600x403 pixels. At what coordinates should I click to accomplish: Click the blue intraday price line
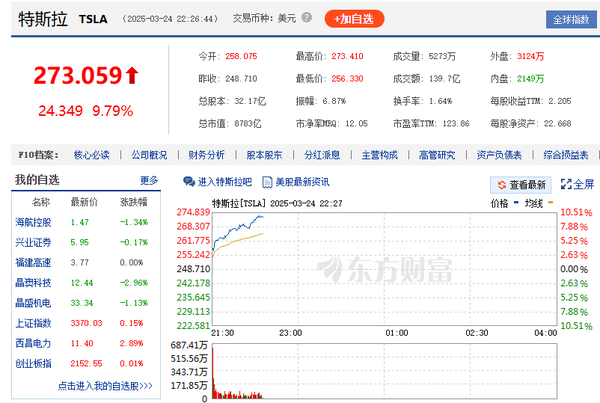(x=237, y=228)
